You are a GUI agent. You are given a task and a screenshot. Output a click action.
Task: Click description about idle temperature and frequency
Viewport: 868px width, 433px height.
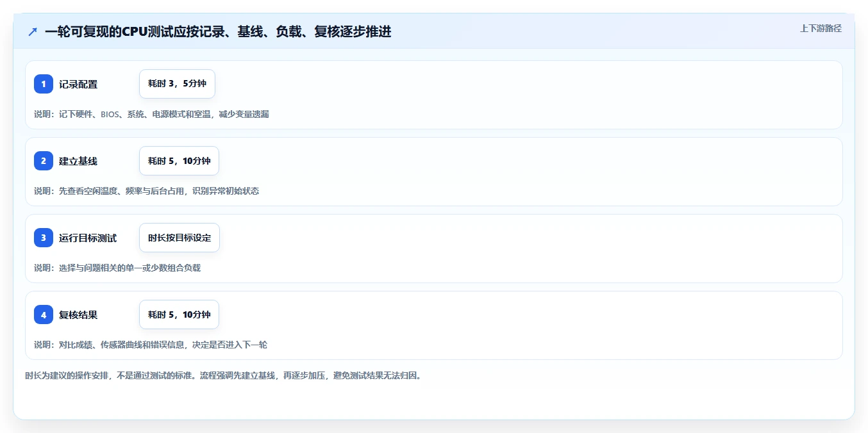(x=147, y=191)
